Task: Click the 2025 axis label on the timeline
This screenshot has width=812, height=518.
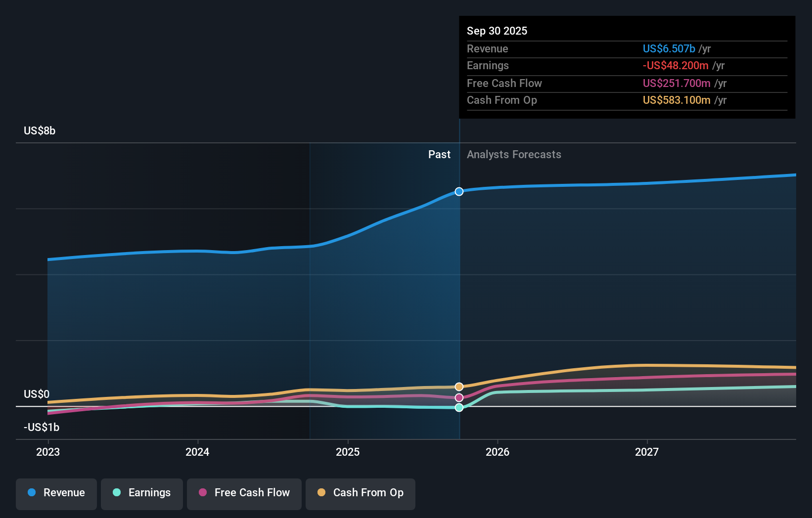Action: pos(348,452)
